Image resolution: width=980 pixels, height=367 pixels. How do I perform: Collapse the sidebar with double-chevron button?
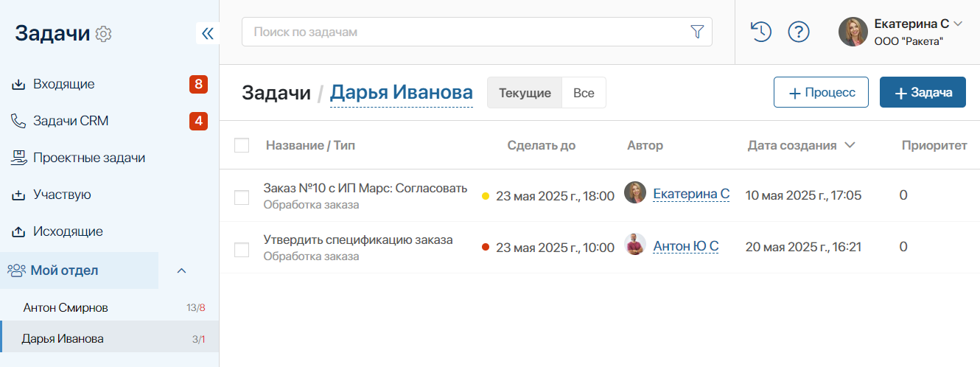(208, 33)
